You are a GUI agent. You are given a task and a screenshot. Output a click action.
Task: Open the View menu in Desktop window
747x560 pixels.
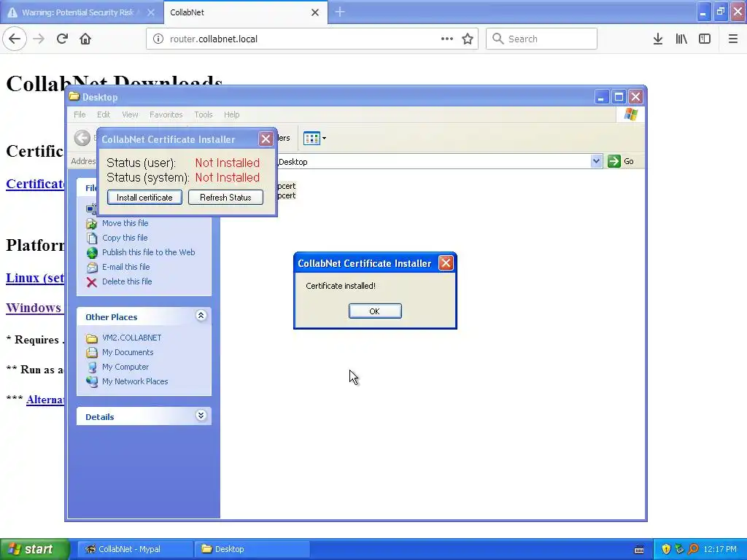pos(130,114)
